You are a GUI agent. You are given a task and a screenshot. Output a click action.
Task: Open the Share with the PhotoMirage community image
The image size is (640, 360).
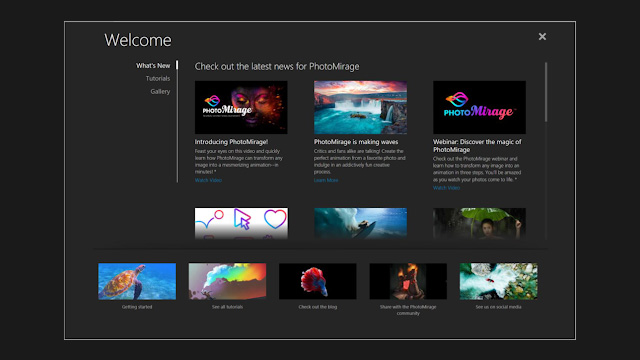click(x=408, y=281)
